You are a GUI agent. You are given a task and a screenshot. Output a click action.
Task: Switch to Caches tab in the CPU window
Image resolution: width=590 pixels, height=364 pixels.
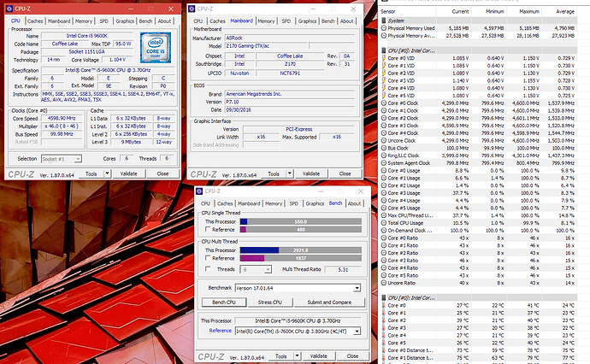(35, 21)
